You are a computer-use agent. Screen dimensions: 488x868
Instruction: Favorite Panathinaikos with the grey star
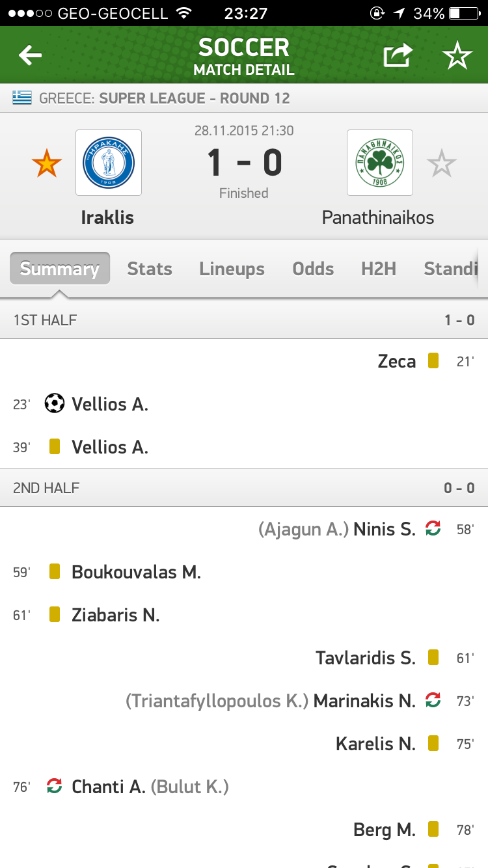[x=442, y=163]
